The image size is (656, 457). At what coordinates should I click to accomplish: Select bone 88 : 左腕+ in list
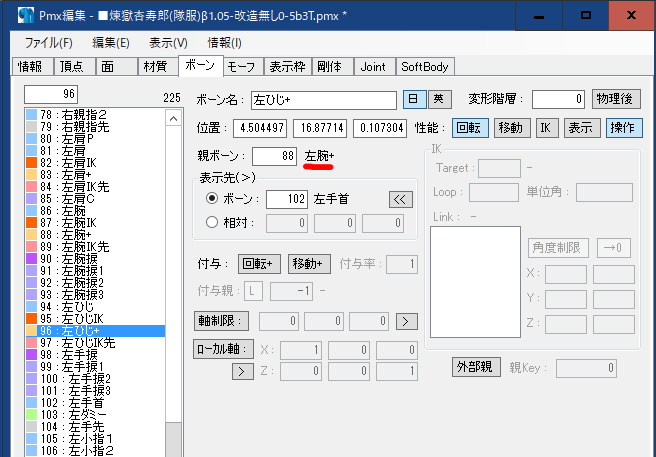[95, 235]
